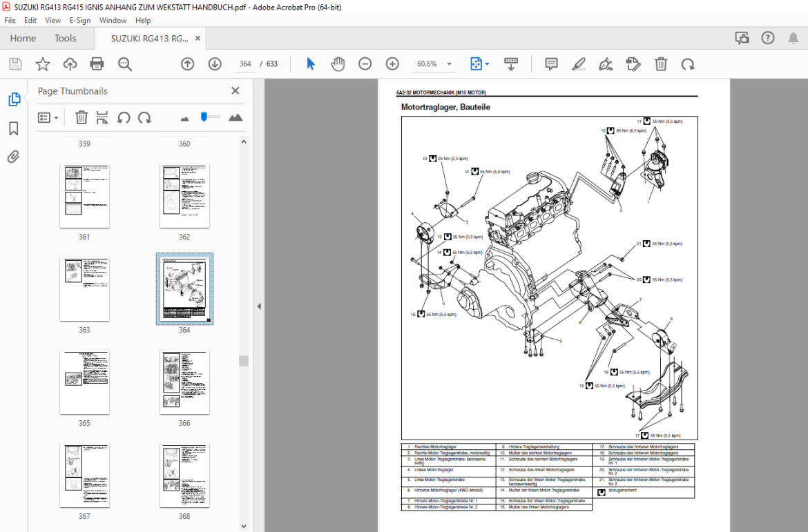Image resolution: width=808 pixels, height=532 pixels.
Task: Open the sign document pen tool
Action: [606, 64]
